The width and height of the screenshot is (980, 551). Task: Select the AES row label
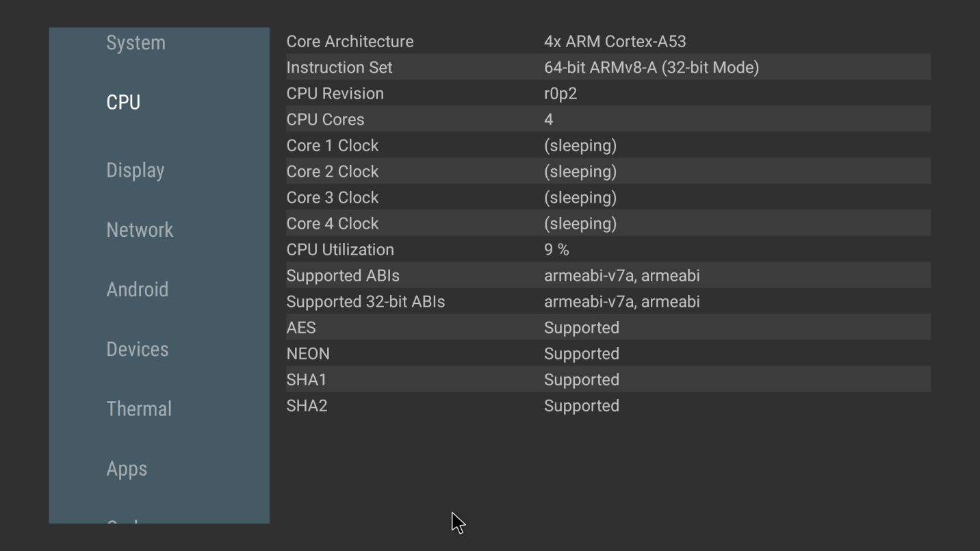[x=301, y=328]
